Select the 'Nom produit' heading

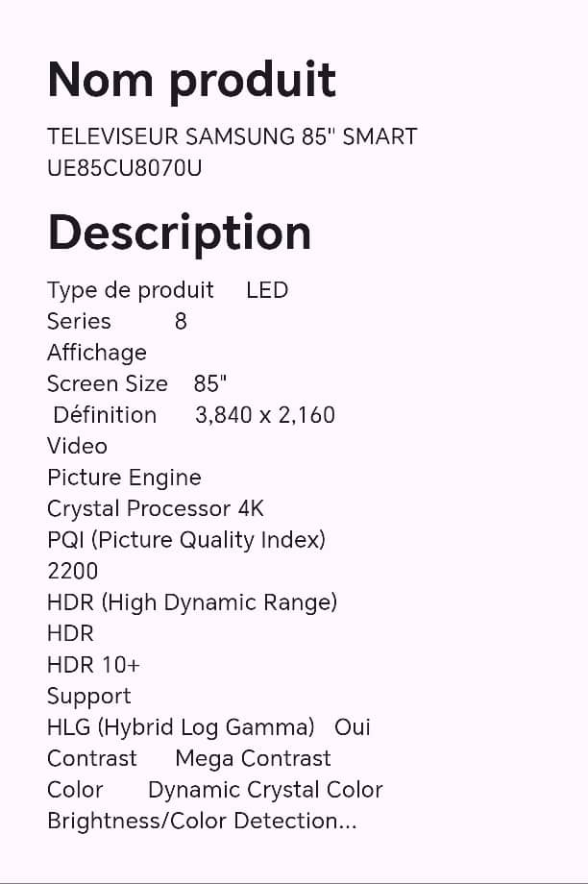(192, 82)
